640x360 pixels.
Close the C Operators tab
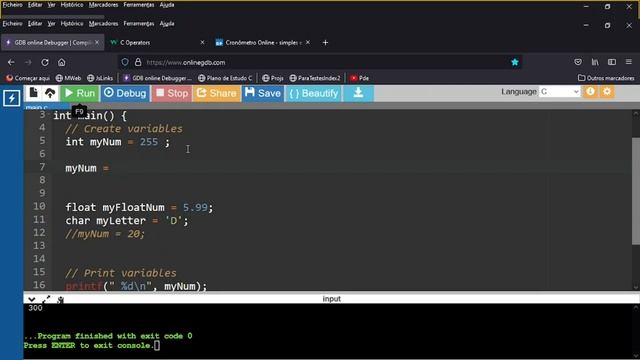pos(202,42)
